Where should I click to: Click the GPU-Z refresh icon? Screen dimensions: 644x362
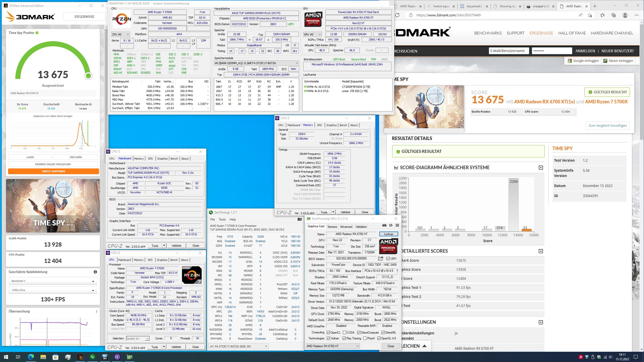391,225
